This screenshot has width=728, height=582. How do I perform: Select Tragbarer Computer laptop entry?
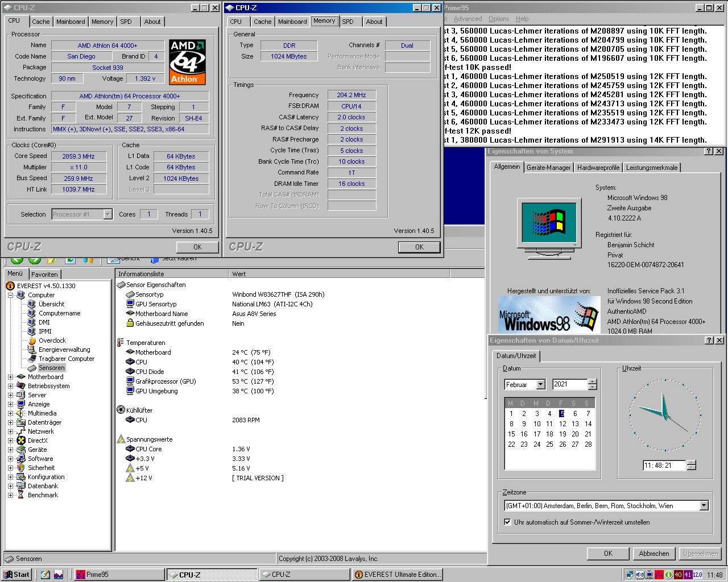(x=60, y=359)
